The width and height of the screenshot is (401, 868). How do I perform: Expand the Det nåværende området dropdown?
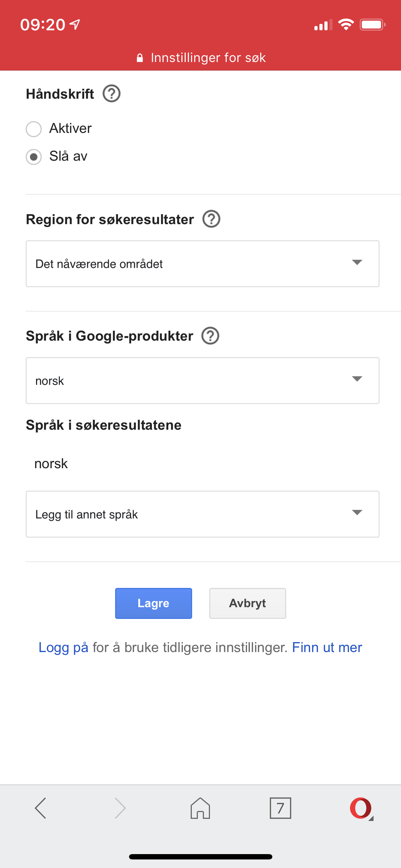point(202,264)
